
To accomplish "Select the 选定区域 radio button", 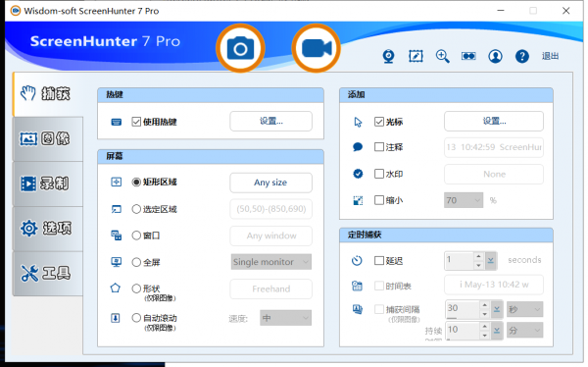I will [136, 209].
